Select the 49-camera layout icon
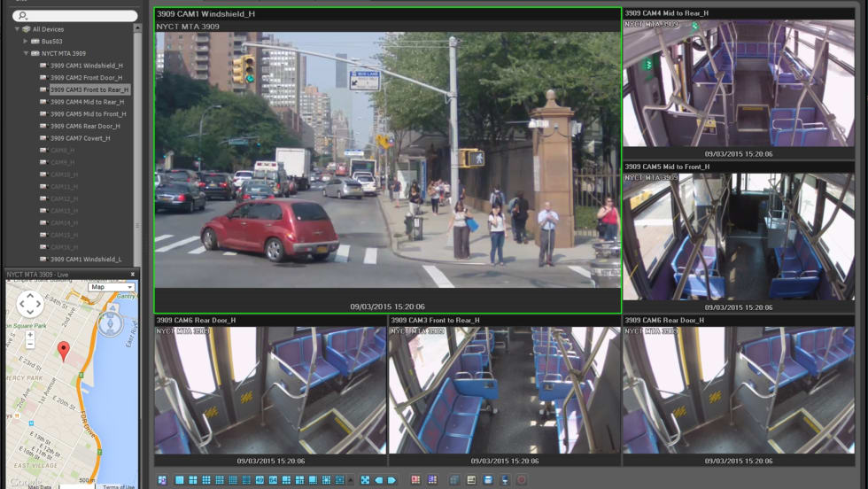868x489 pixels. click(x=260, y=480)
